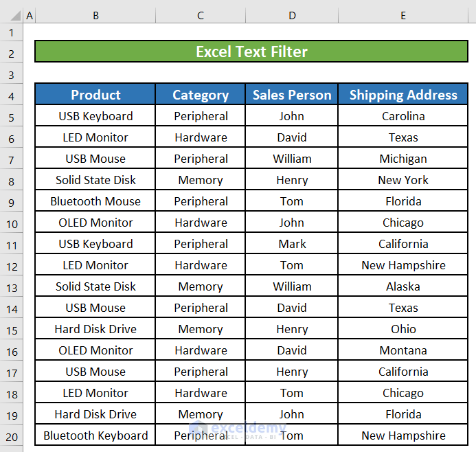
Task: Click the Alaska shipping address cell
Action: click(403, 286)
